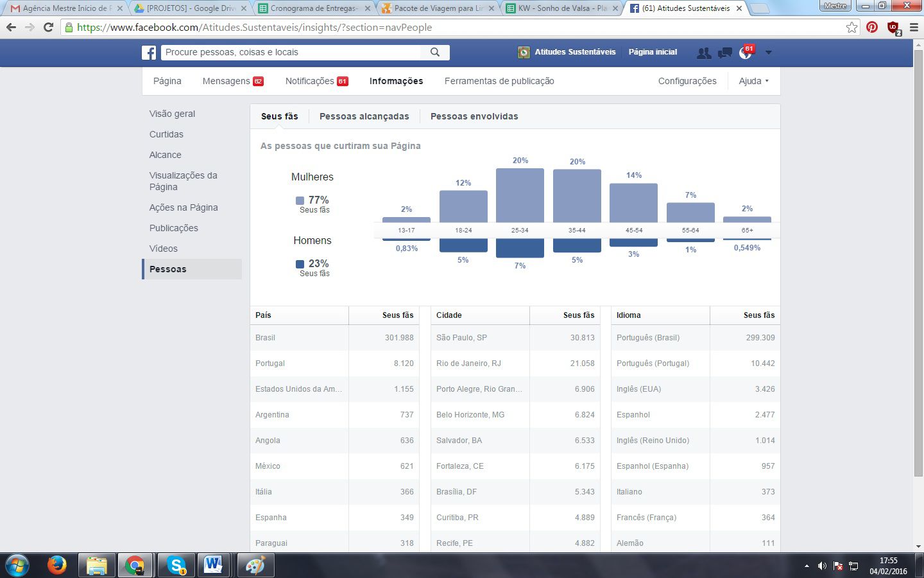This screenshot has height=578, width=924.
Task: Switch to Gmail Agência Mestre tab
Action: click(65, 8)
